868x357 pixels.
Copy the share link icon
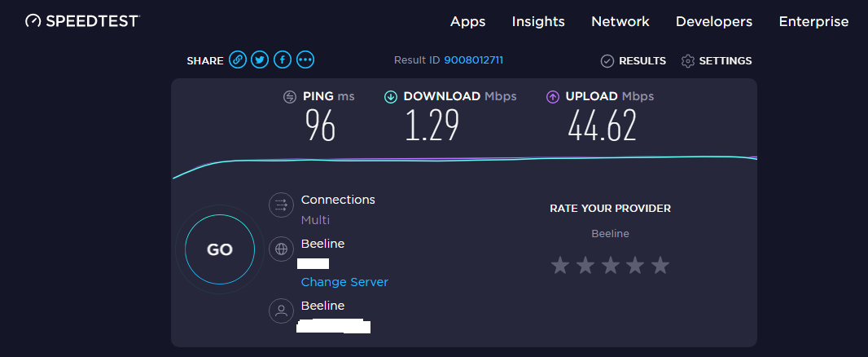click(238, 59)
